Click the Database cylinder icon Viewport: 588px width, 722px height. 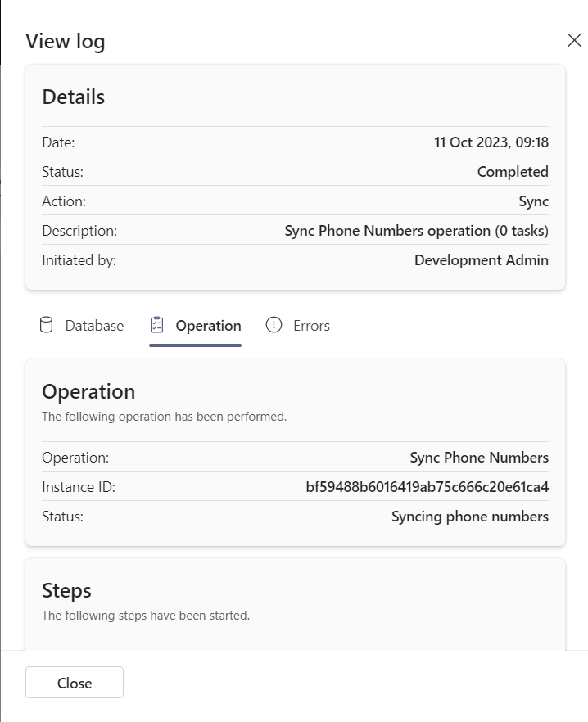click(47, 326)
